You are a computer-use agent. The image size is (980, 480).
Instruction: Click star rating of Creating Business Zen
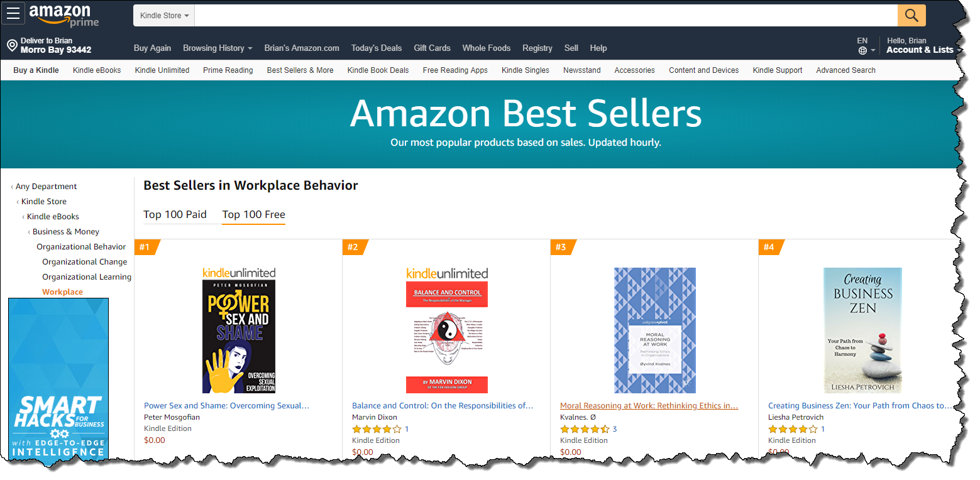click(x=793, y=429)
